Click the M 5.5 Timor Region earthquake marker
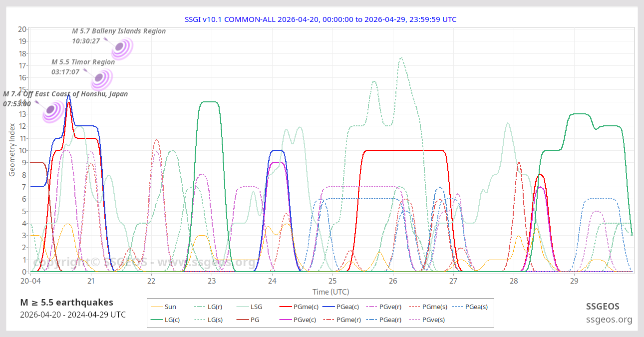This screenshot has width=644, height=337. 100,78
